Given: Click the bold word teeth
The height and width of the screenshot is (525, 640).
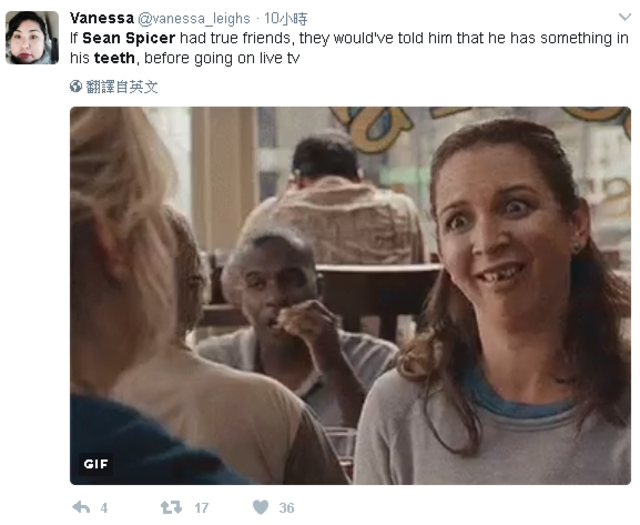Looking at the screenshot, I should [114, 58].
